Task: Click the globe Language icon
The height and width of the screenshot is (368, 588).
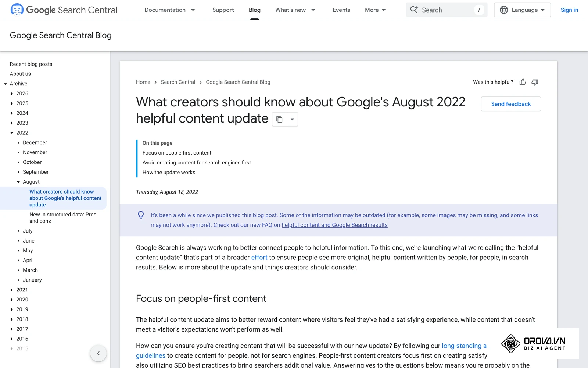Action: pos(504,10)
